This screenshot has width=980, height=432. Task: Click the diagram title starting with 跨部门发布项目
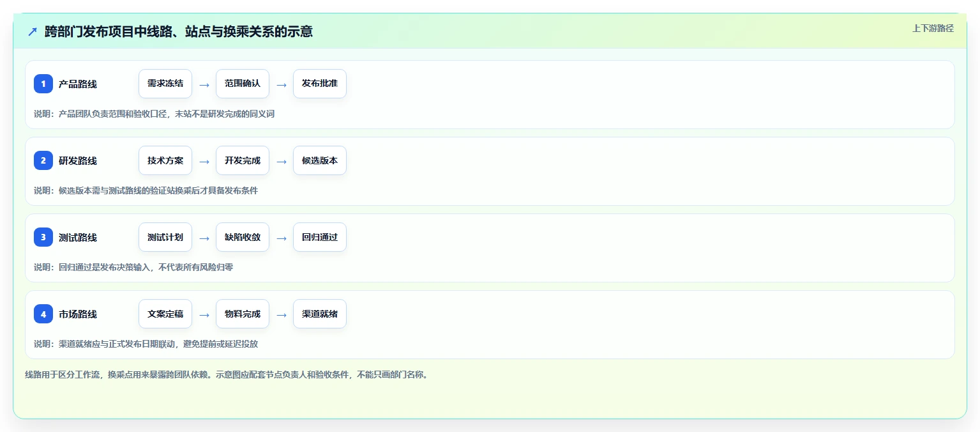[179, 31]
